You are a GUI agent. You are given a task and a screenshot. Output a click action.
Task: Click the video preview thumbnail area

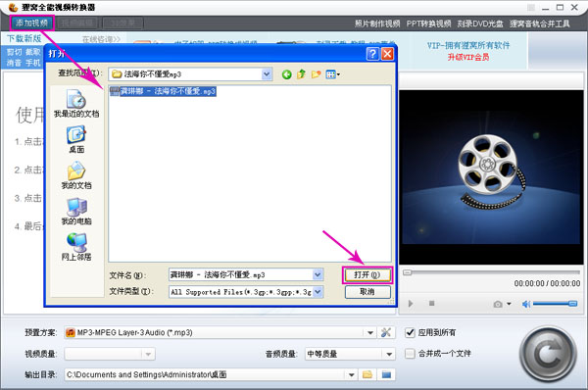pyautogui.click(x=491, y=177)
